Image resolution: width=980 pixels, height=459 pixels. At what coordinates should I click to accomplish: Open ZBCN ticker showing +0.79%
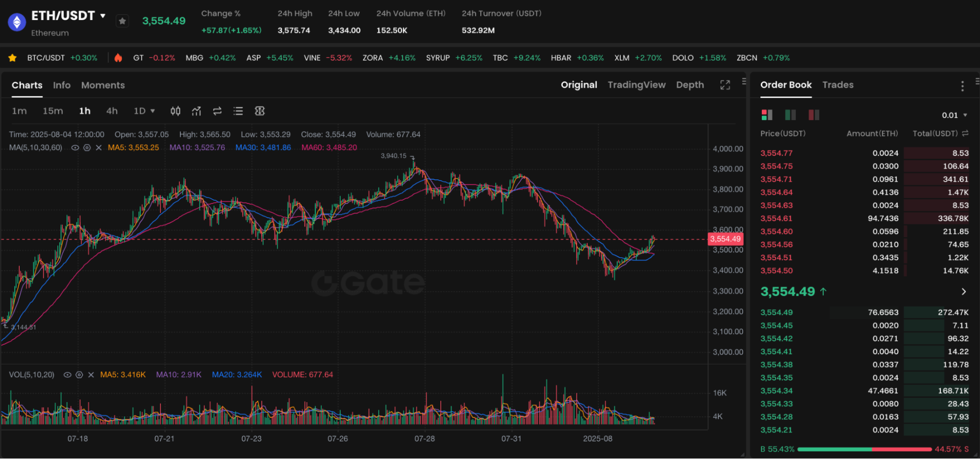(x=763, y=58)
